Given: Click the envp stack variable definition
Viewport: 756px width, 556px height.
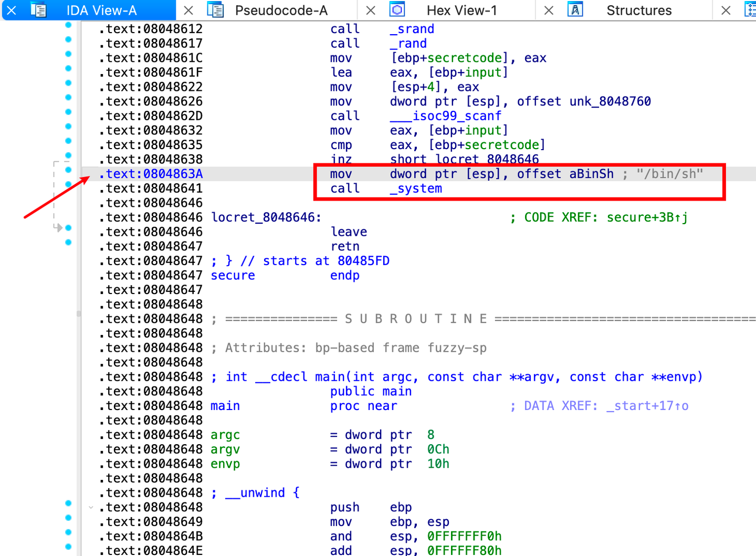Looking at the screenshot, I should 225,464.
